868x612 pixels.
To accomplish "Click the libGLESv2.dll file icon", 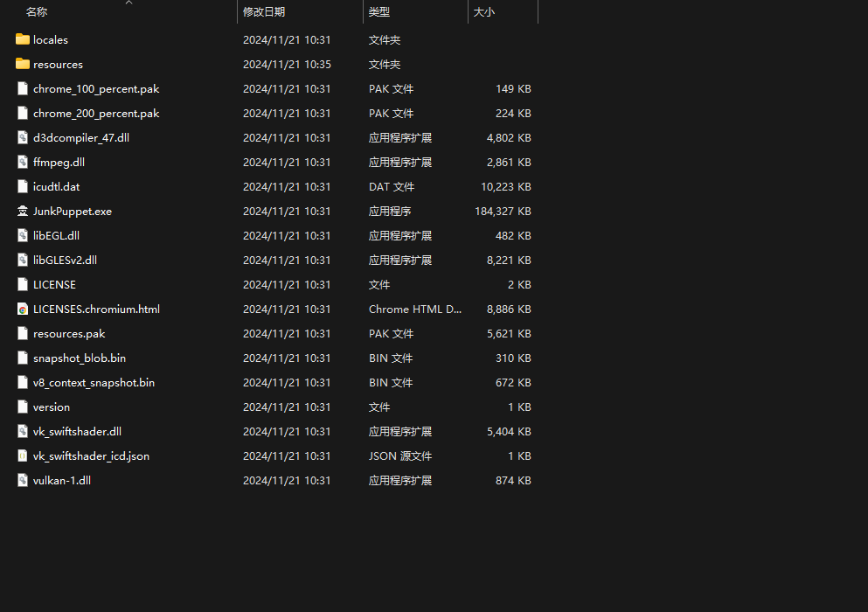I will (23, 260).
